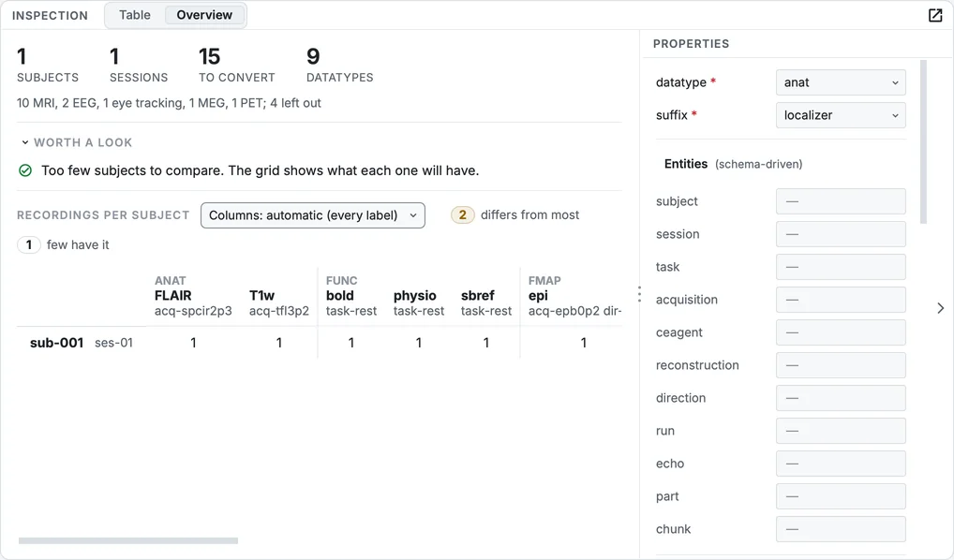Click the horizontal scrollbar under the grid
Viewport: 954px width, 560px height.
coord(127,540)
